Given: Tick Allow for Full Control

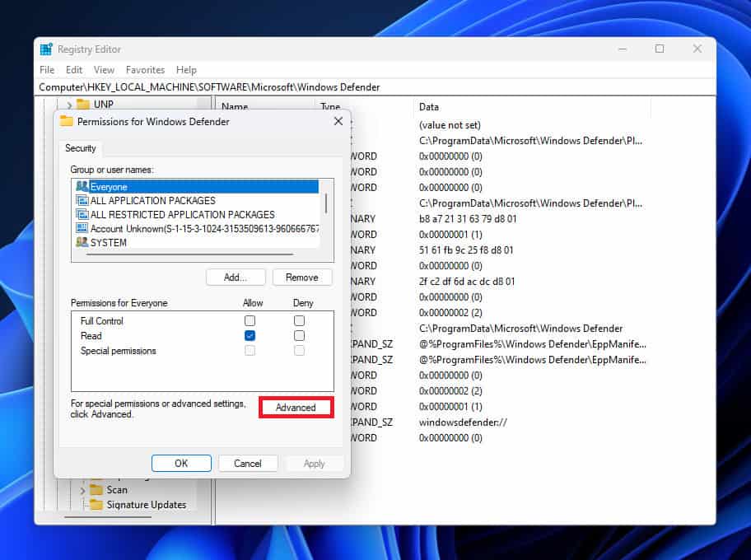Looking at the screenshot, I should coord(250,320).
